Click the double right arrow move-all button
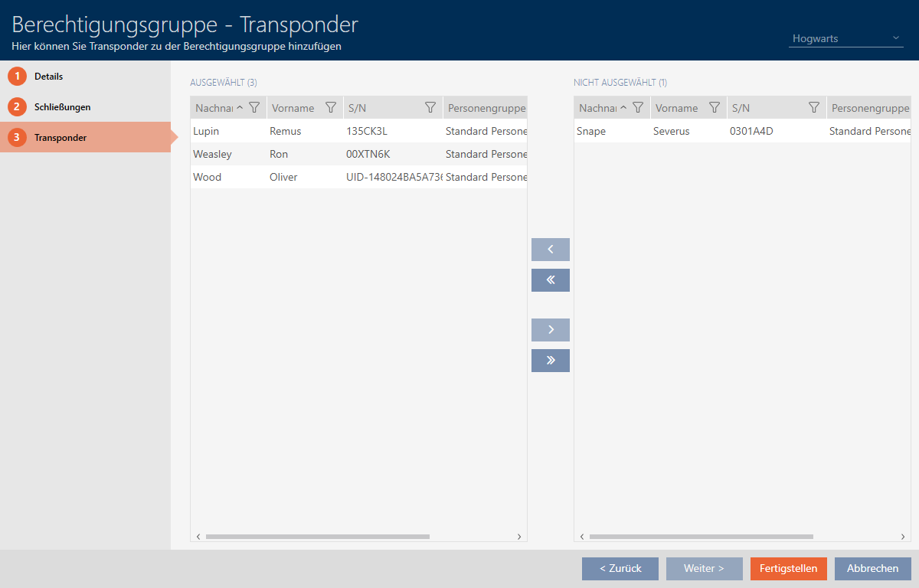 coord(550,361)
